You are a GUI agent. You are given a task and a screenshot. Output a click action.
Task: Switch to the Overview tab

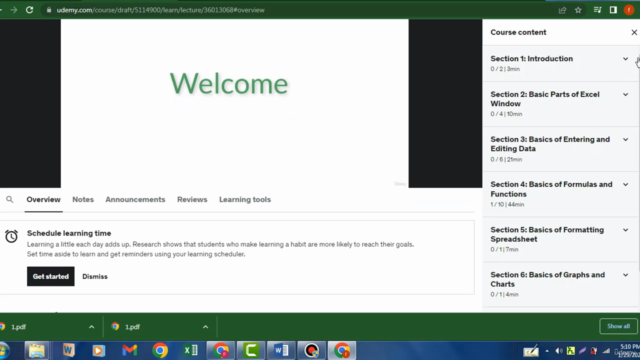click(x=43, y=200)
